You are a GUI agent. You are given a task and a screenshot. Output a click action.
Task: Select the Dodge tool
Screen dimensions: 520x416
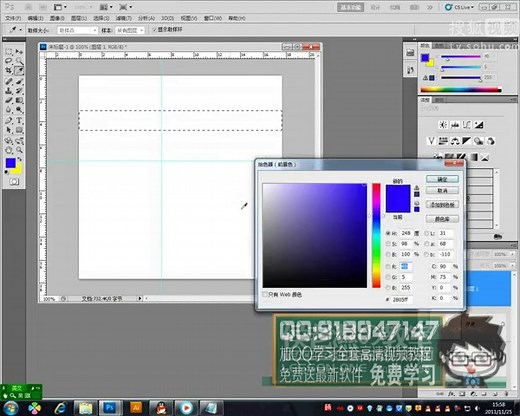tap(19, 110)
